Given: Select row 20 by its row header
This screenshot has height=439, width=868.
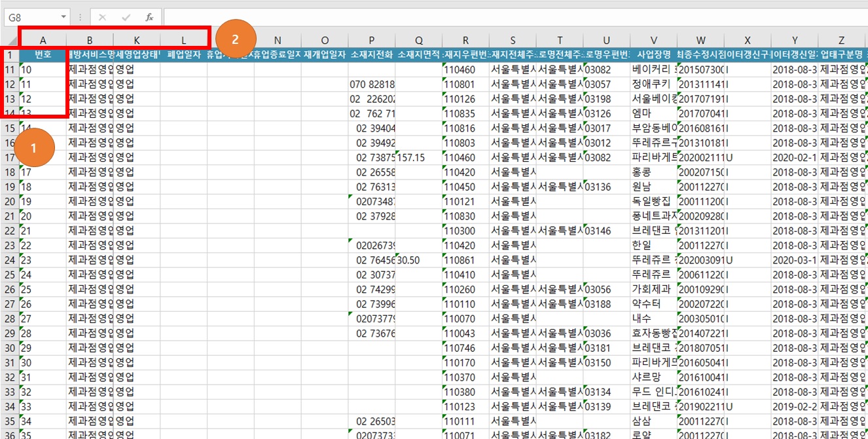Looking at the screenshot, I should 10,201.
